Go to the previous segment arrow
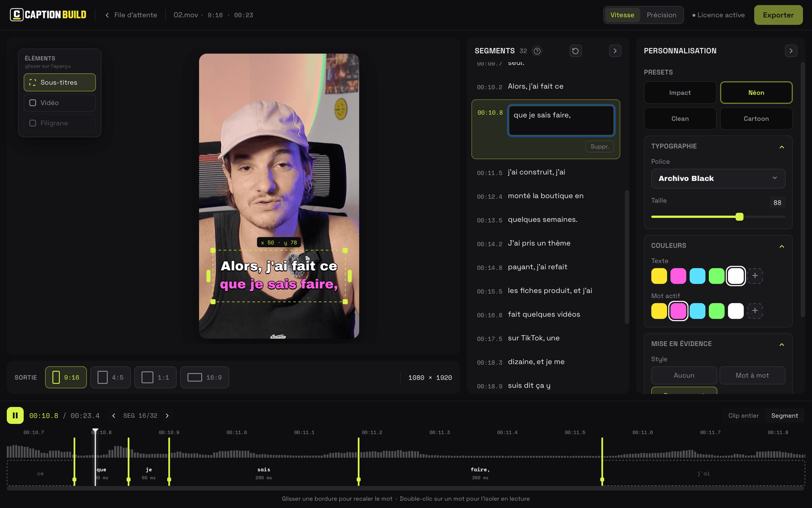The height and width of the screenshot is (508, 812). click(114, 416)
